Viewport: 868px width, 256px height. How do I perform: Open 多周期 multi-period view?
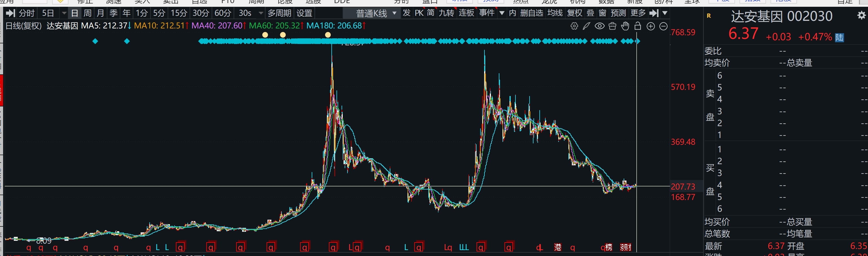[x=279, y=13]
